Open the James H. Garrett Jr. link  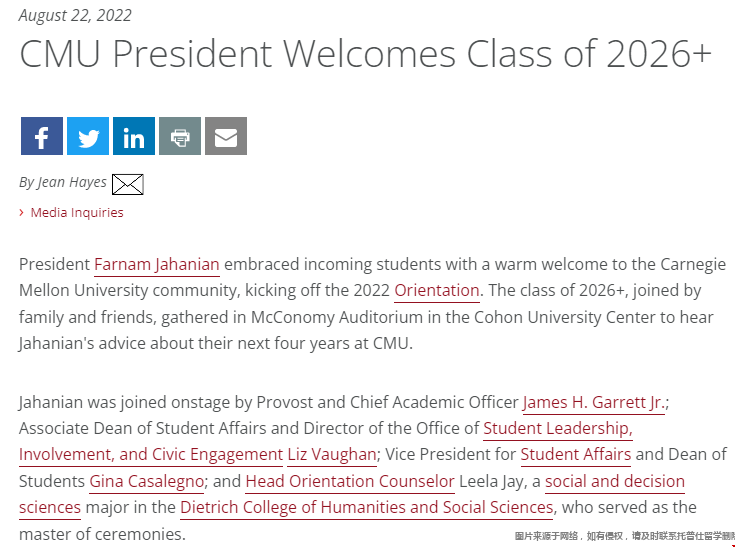(593, 402)
